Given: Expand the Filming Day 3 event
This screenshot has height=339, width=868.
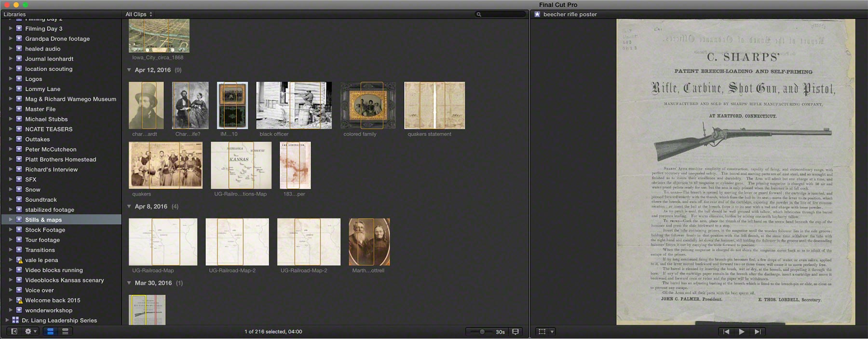Looking at the screenshot, I should [x=11, y=28].
